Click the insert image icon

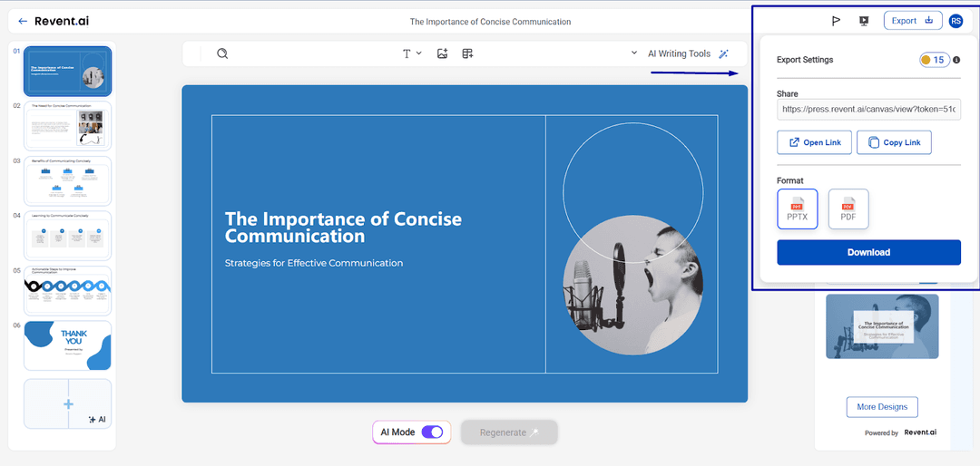[x=443, y=53]
